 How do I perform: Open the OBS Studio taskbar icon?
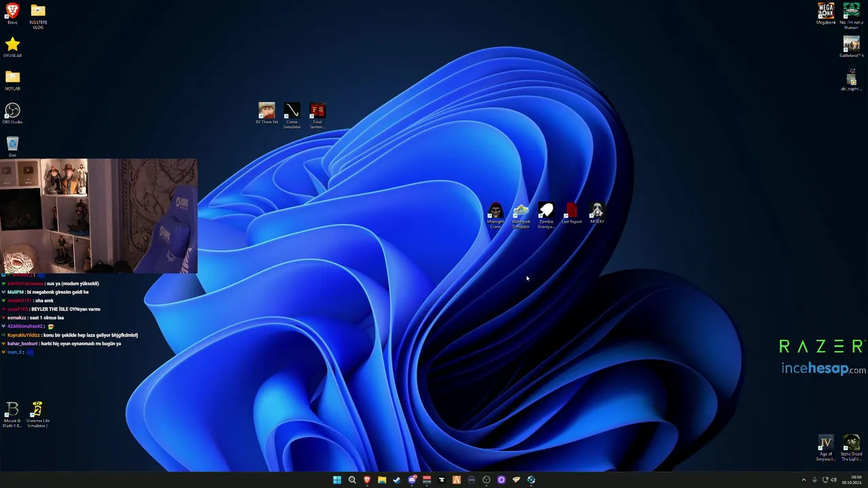point(486,480)
